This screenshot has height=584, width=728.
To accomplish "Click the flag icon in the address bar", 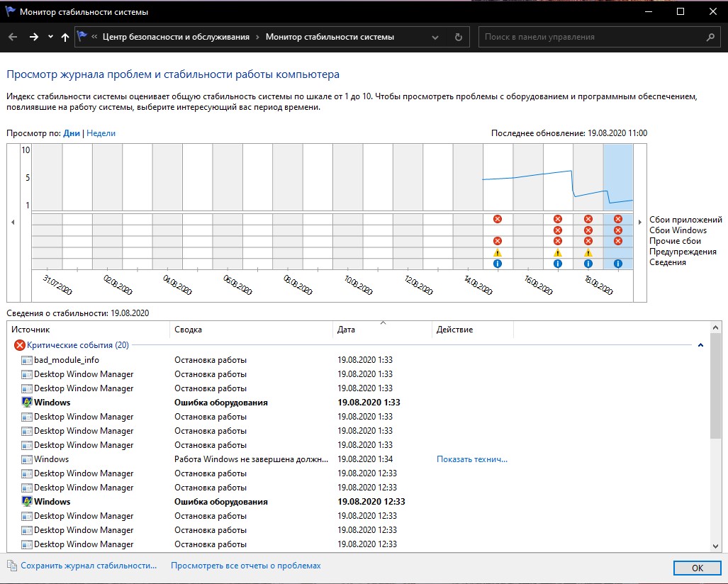I will pyautogui.click(x=82, y=36).
